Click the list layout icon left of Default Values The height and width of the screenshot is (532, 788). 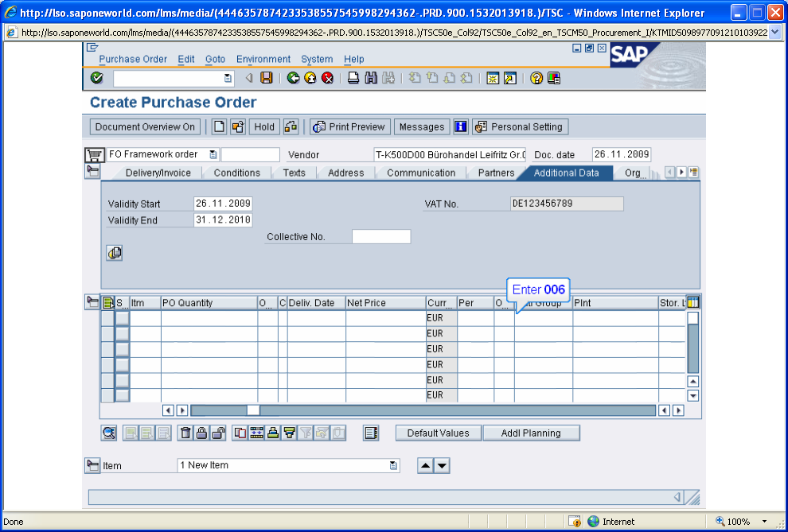[x=371, y=433]
